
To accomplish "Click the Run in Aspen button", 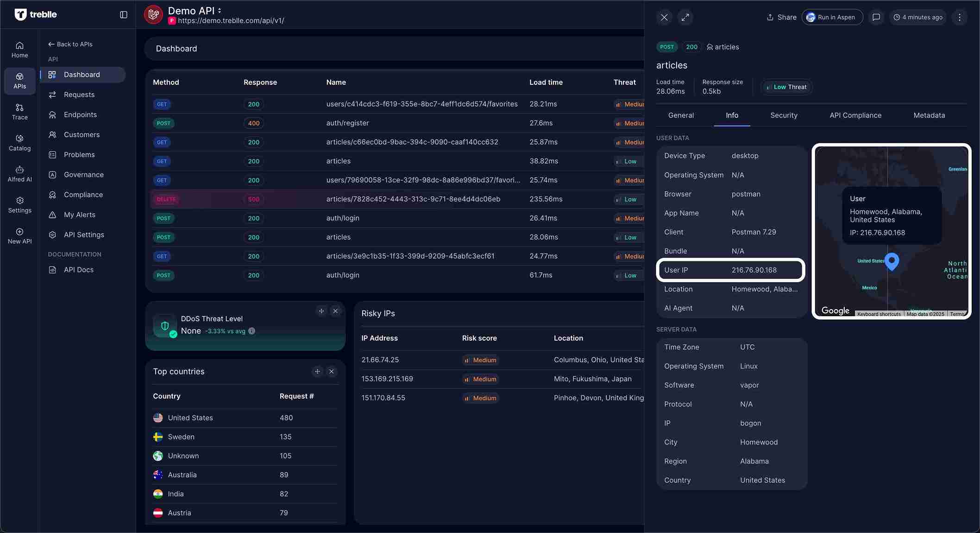I will click(832, 17).
